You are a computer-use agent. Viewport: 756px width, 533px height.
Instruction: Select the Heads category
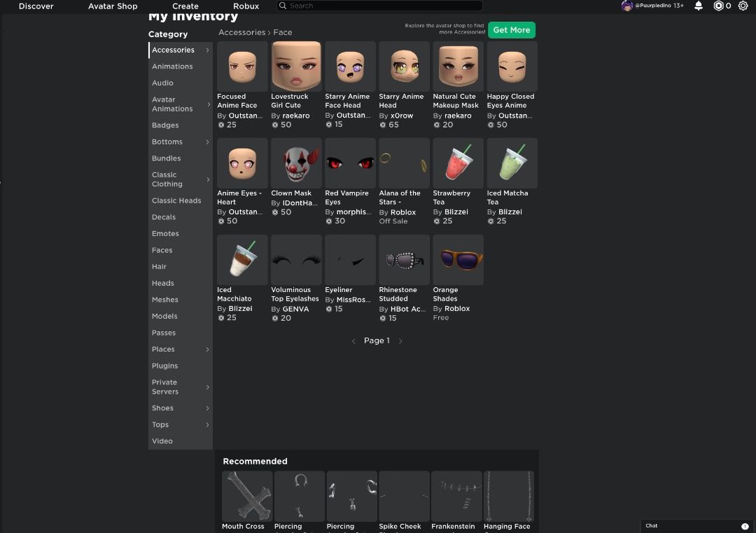(163, 283)
